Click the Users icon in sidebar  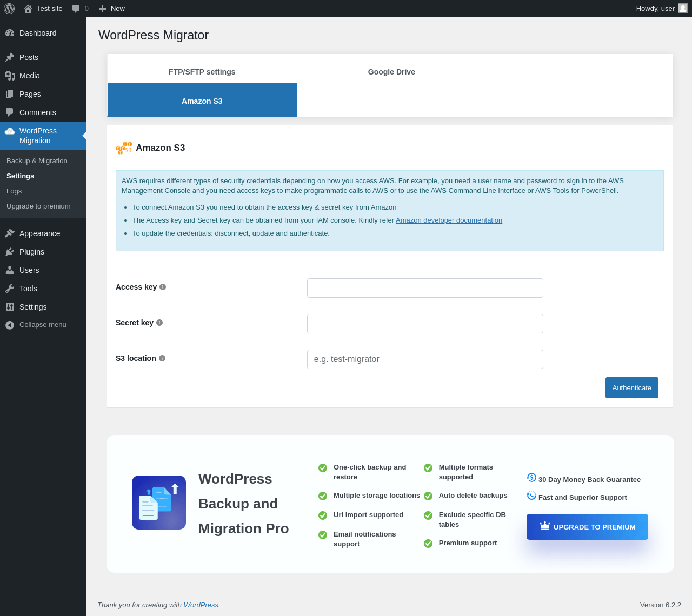10,270
